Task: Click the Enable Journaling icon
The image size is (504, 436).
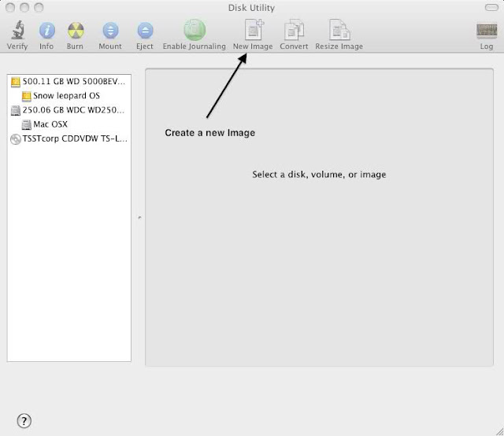Action: coord(195,30)
